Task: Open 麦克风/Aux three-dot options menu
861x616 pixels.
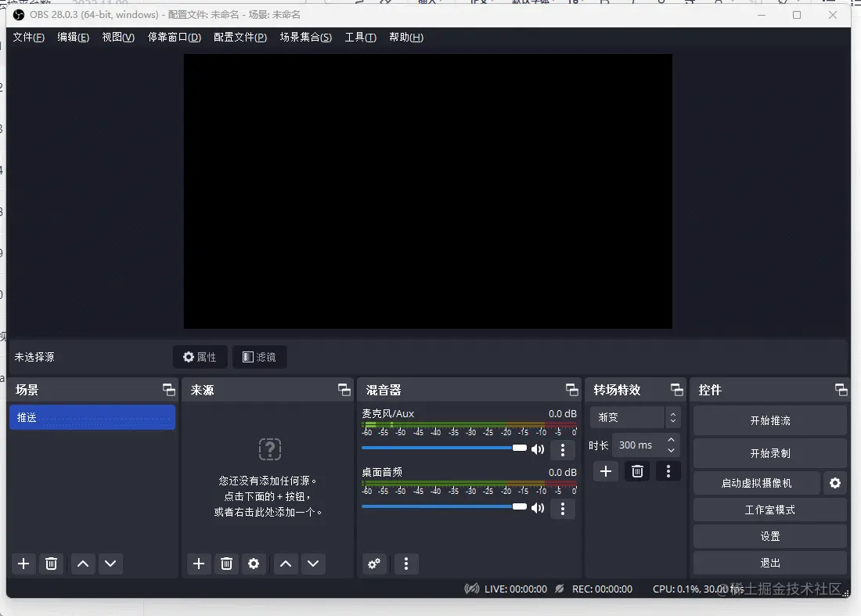Action: [562, 450]
